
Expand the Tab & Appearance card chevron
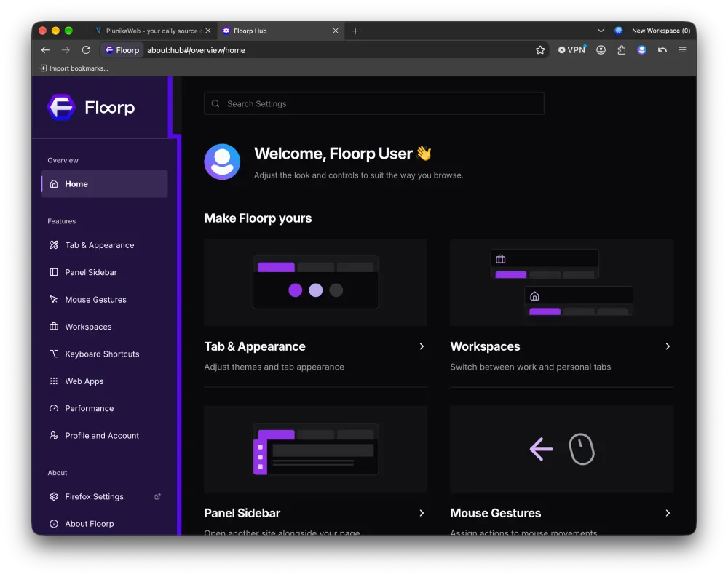point(422,346)
